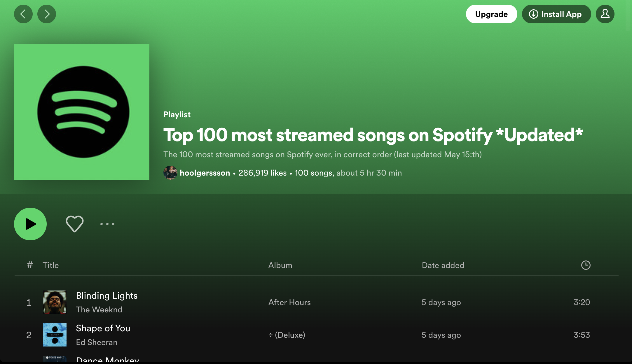Click the album art for Blinding Lights
Screen dimensions: 632x364
pyautogui.click(x=55, y=302)
